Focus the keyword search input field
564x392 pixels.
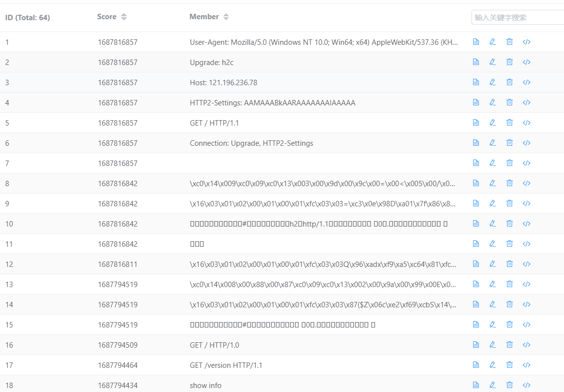point(517,17)
